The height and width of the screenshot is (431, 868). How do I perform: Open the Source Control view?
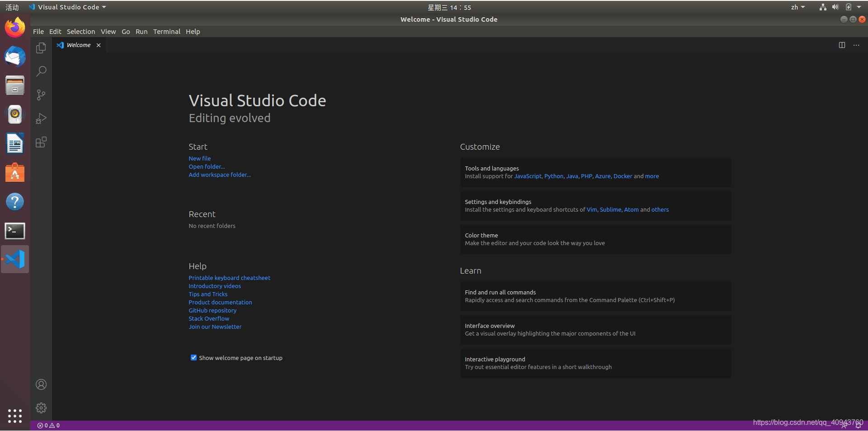[41, 95]
